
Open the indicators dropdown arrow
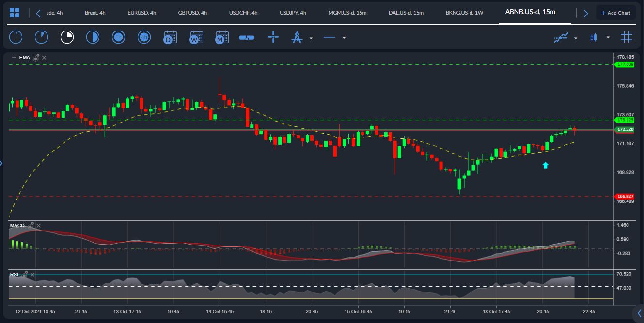(x=576, y=38)
